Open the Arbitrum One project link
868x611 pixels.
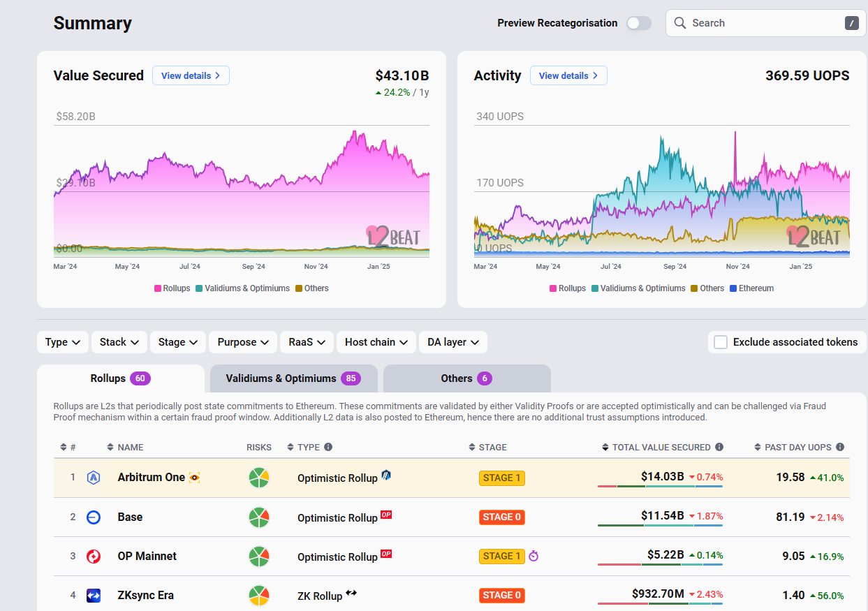(152, 478)
